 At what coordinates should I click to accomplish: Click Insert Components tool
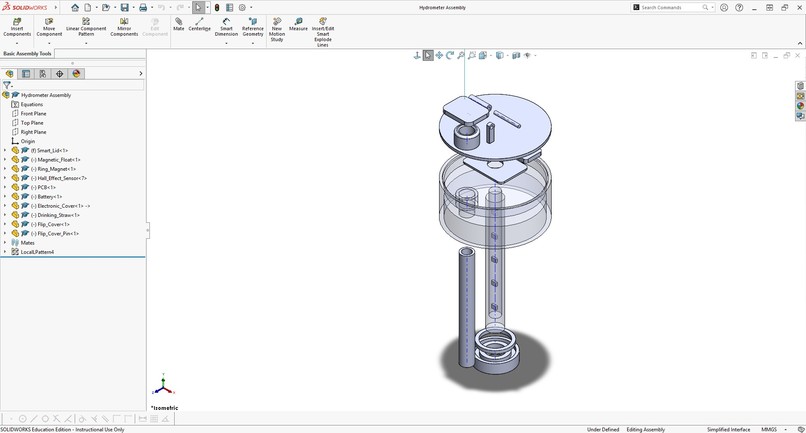[17, 27]
